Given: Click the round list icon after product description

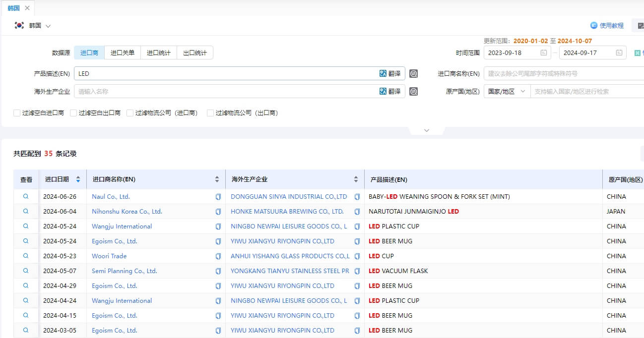Looking at the screenshot, I should coord(413,73).
